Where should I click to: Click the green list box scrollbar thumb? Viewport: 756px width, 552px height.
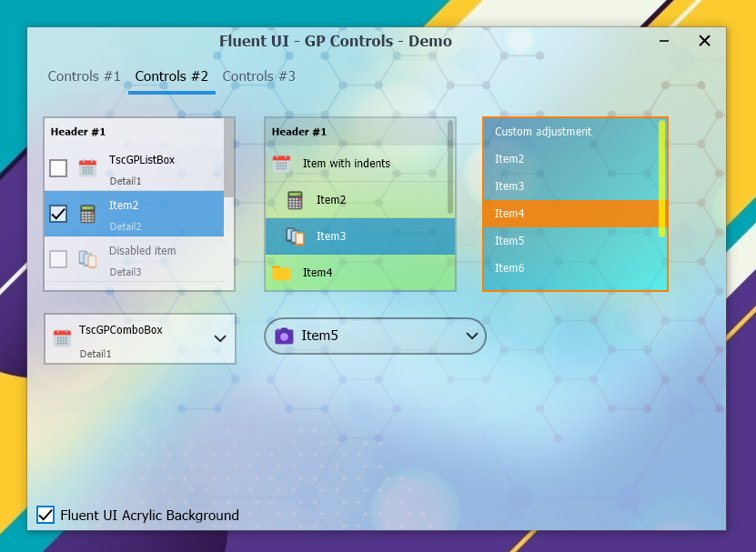[x=450, y=166]
